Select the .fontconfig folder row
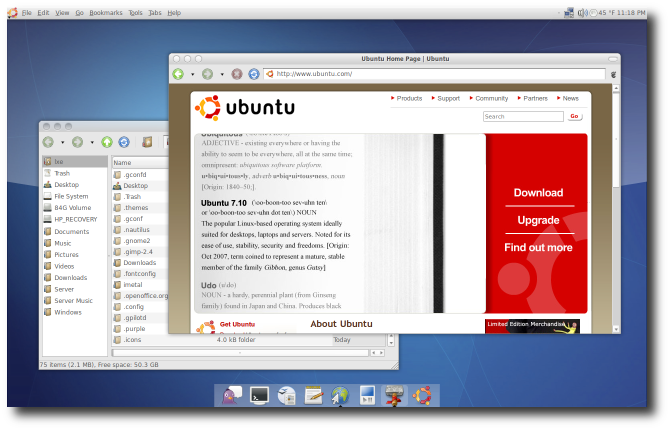670x430 pixels. tap(140, 274)
